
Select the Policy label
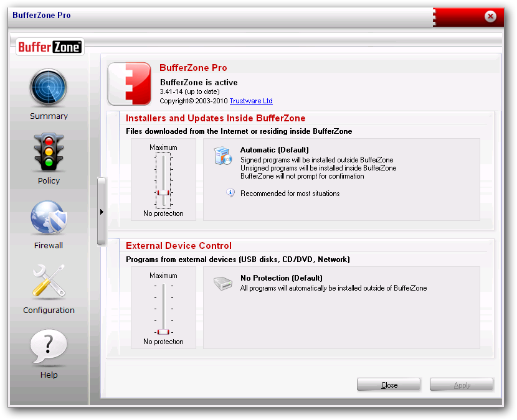[x=49, y=180]
